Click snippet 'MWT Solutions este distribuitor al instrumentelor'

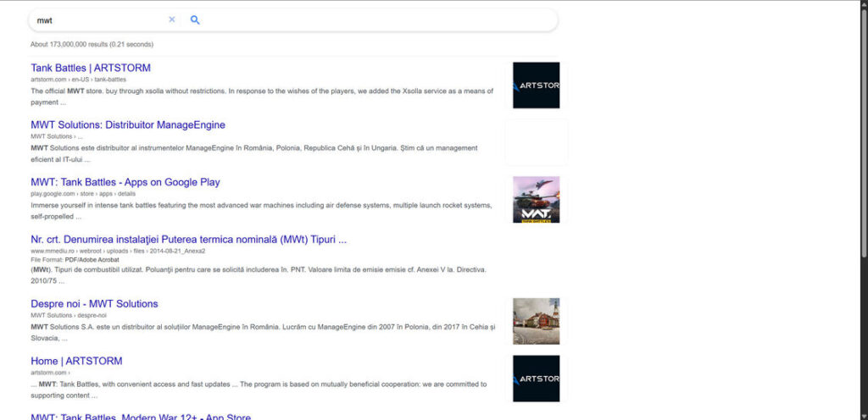pyautogui.click(x=254, y=153)
